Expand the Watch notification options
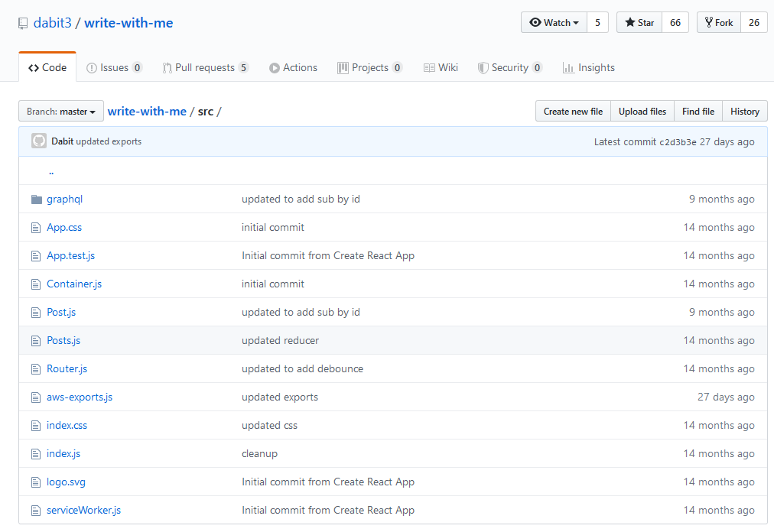Image resolution: width=774 pixels, height=532 pixels. 553,22
